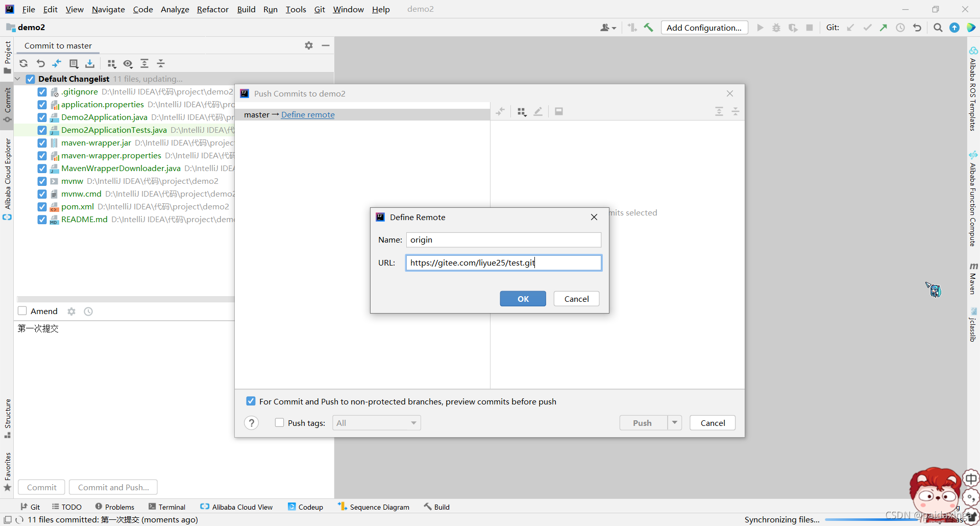The image size is (980, 526).
Task: Click the Define remote link
Action: click(308, 115)
